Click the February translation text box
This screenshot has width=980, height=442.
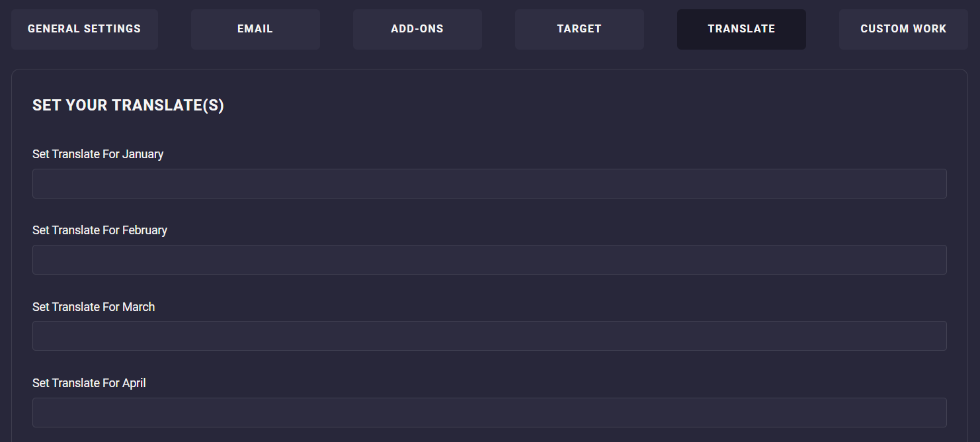coord(489,259)
